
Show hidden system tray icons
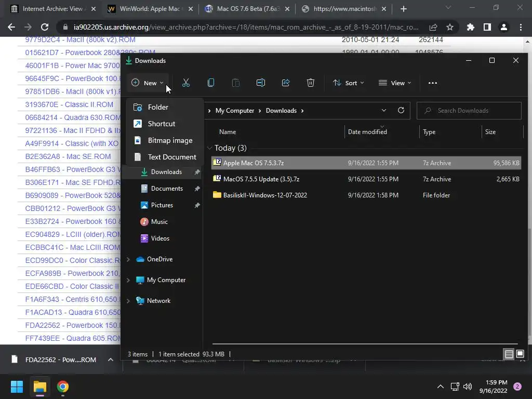point(441,387)
